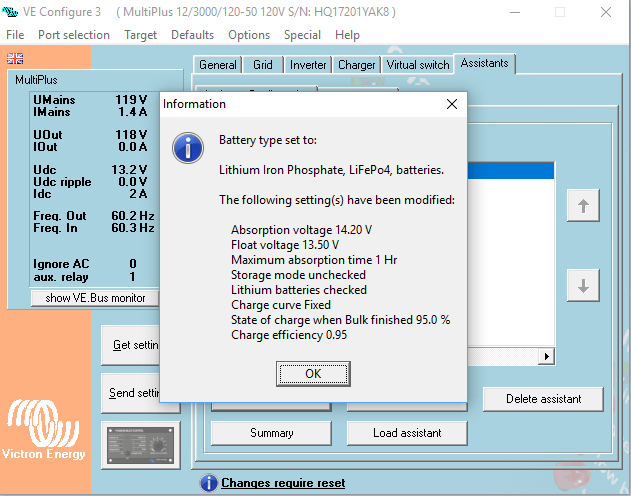This screenshot has height=496, width=631.
Task: Click the VE Configure title bar app icon
Action: (10, 12)
